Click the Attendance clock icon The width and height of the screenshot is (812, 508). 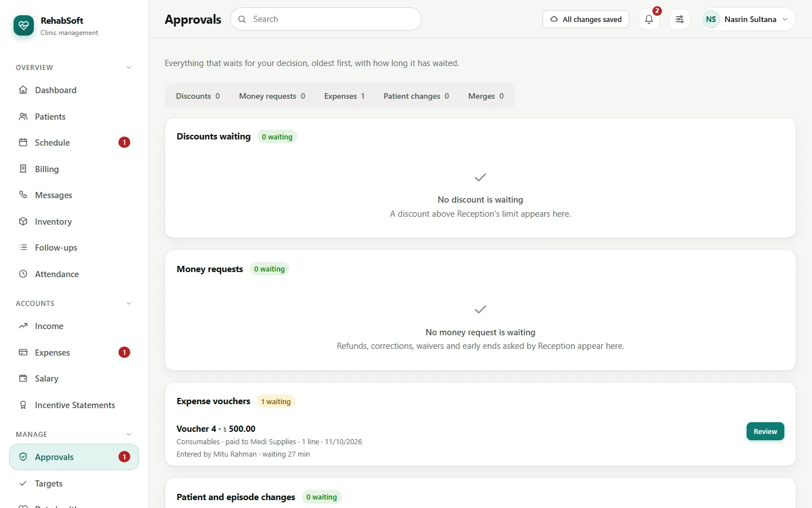click(23, 274)
